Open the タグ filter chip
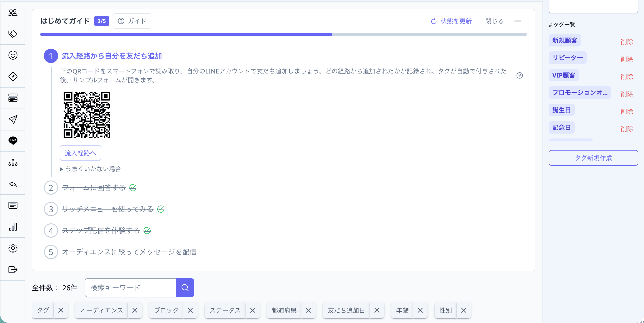 tap(43, 310)
